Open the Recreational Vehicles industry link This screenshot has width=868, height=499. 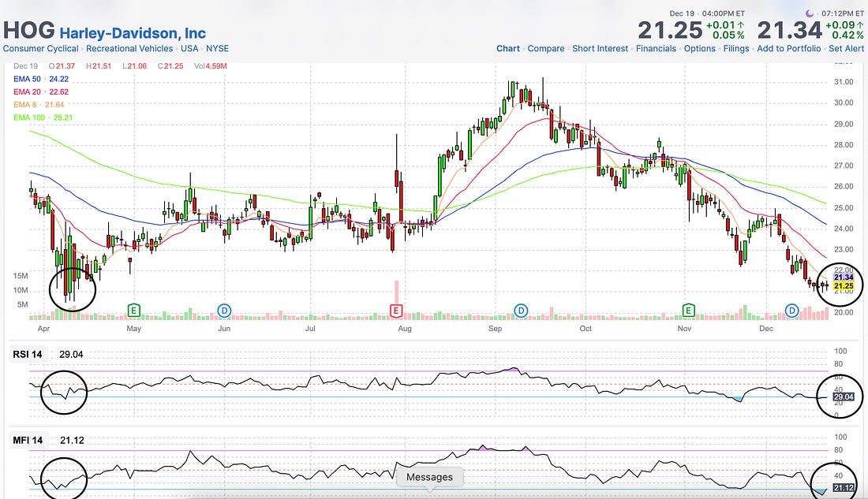[129, 49]
